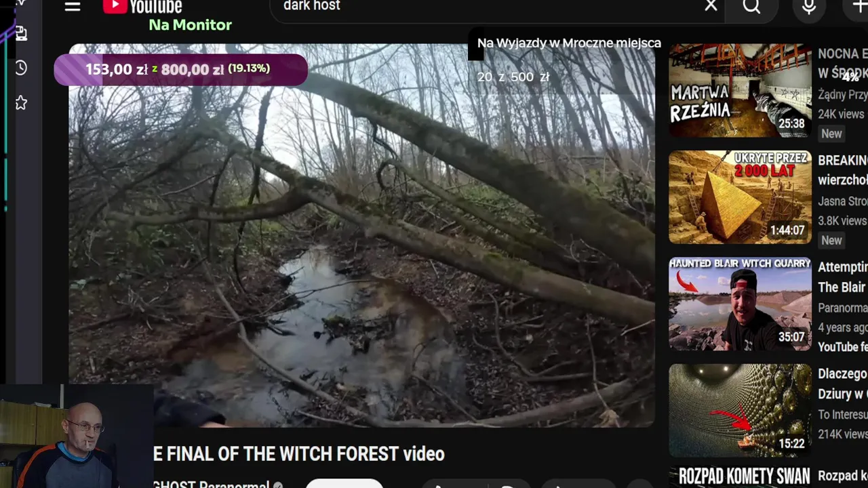Open the devices icon in left sidebar

pyautogui.click(x=21, y=33)
